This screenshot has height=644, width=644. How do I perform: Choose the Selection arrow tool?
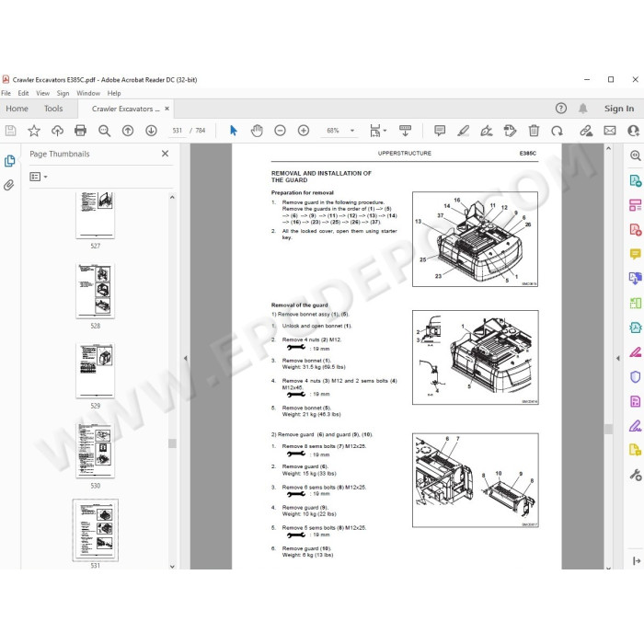click(234, 131)
